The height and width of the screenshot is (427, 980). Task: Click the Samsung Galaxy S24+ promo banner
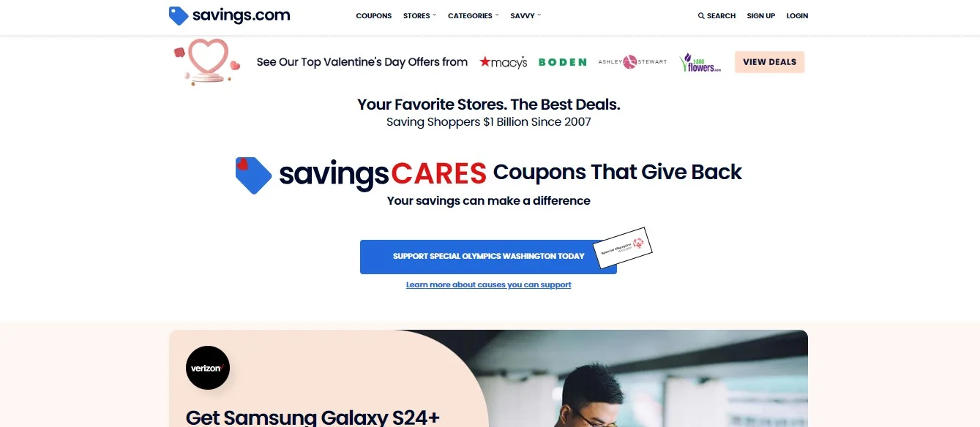[488, 378]
